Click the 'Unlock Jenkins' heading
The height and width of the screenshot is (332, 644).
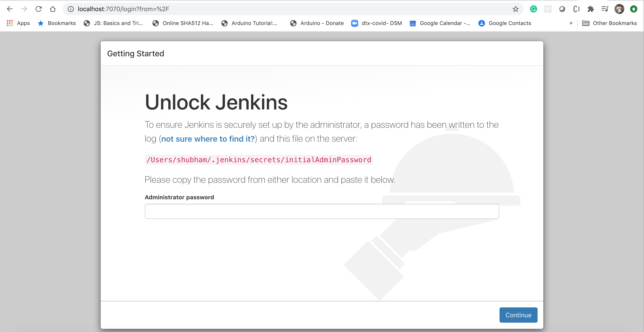(216, 102)
